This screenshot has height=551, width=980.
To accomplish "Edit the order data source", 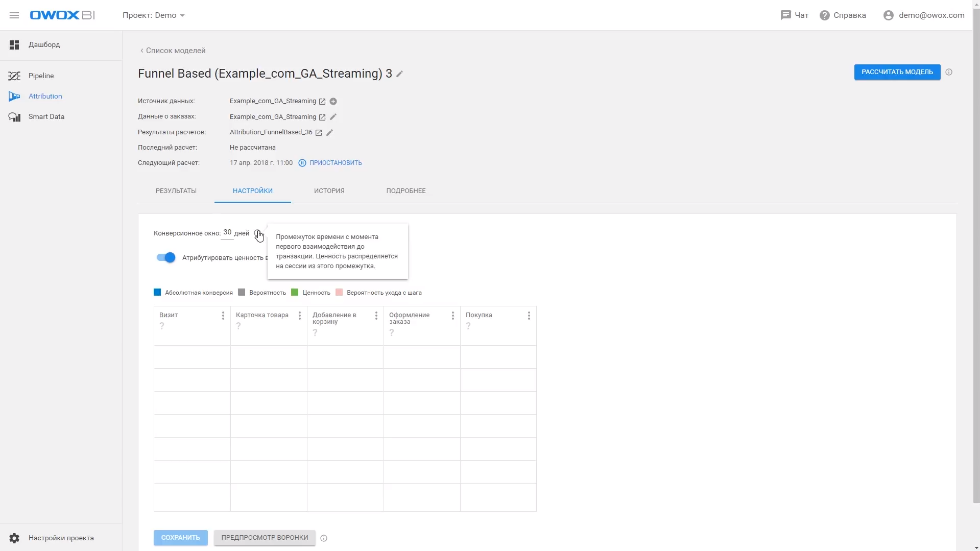I will point(333,117).
